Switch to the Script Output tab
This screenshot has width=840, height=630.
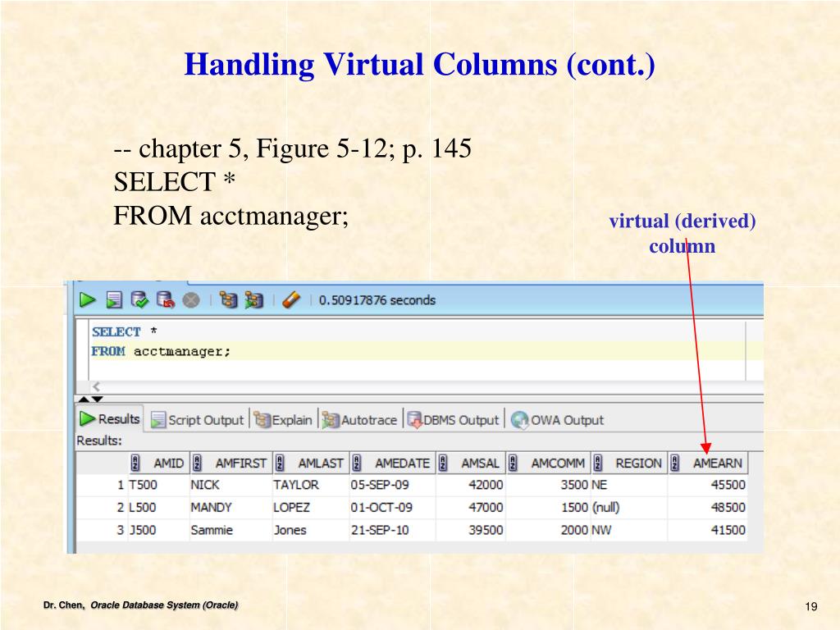coord(197,420)
